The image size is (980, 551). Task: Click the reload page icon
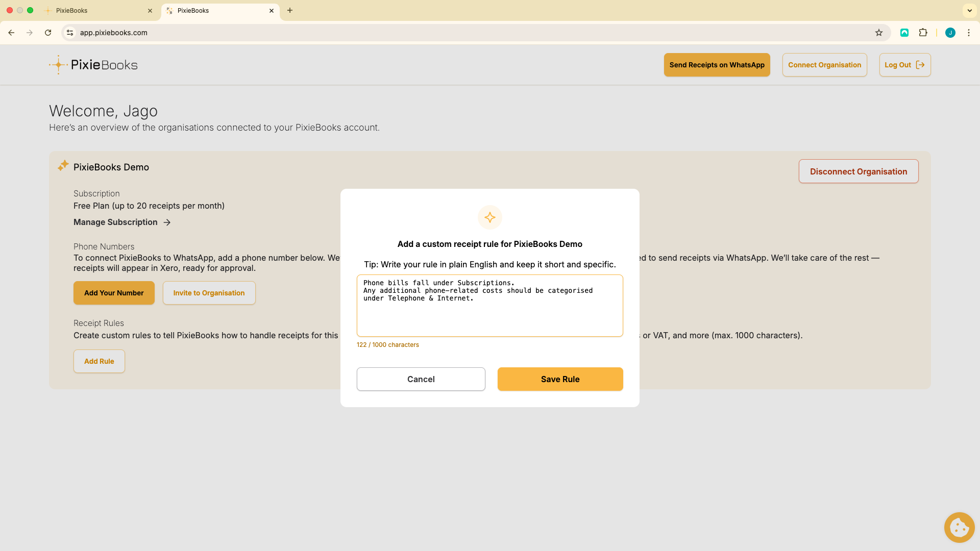[x=48, y=33]
